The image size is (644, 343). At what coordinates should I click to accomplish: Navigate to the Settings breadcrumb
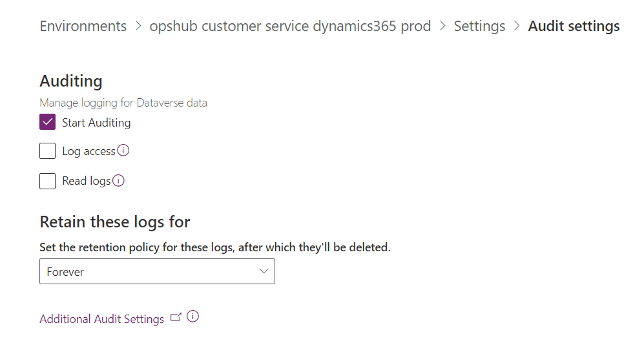coord(479,26)
